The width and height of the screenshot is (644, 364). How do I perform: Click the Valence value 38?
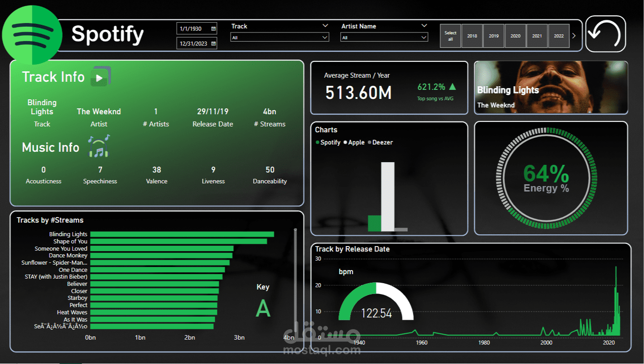click(157, 170)
